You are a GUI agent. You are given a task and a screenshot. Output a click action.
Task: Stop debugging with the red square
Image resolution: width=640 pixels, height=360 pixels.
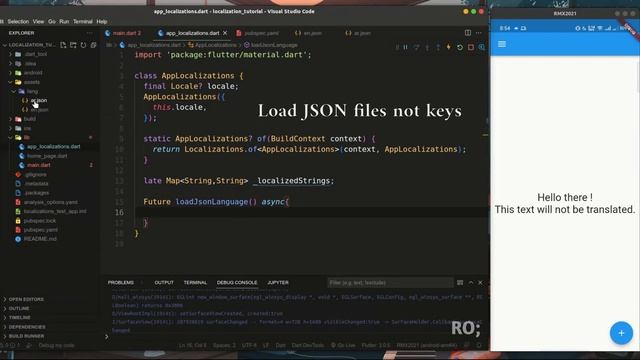[471, 47]
